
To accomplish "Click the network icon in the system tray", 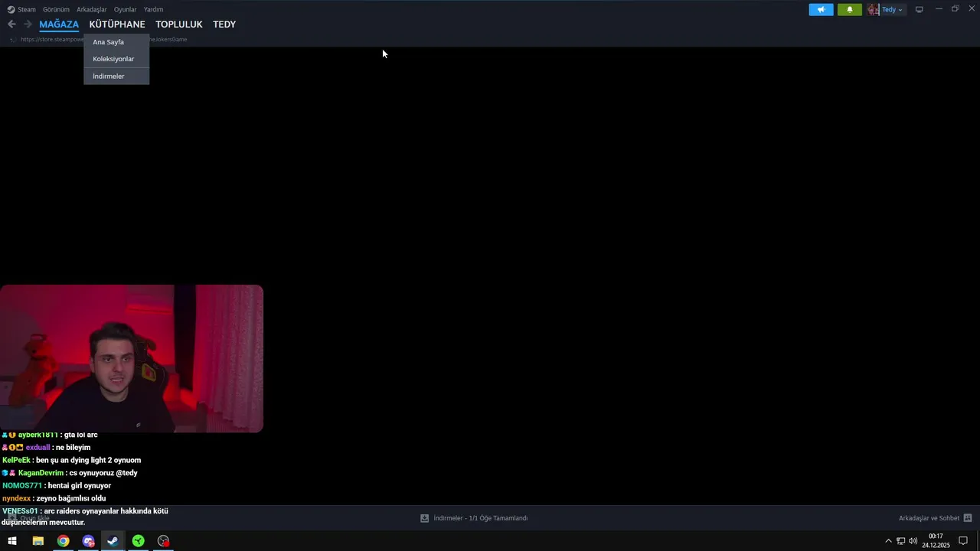I will 900,541.
